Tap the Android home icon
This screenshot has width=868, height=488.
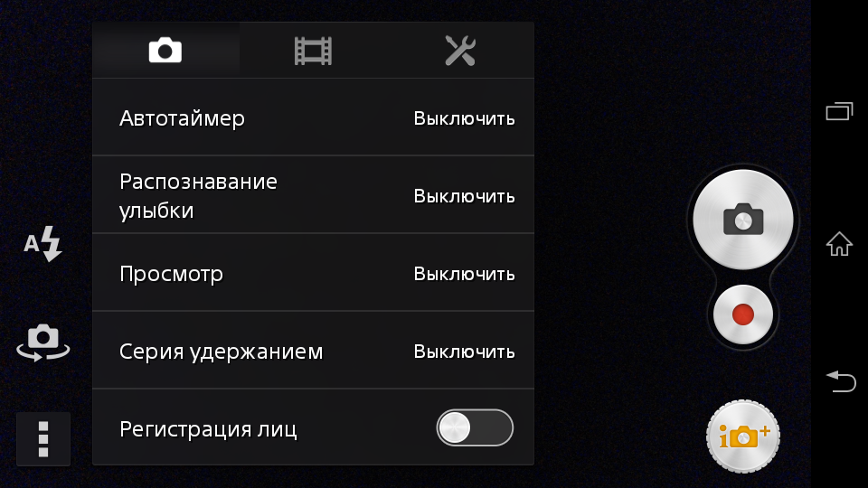click(x=839, y=244)
